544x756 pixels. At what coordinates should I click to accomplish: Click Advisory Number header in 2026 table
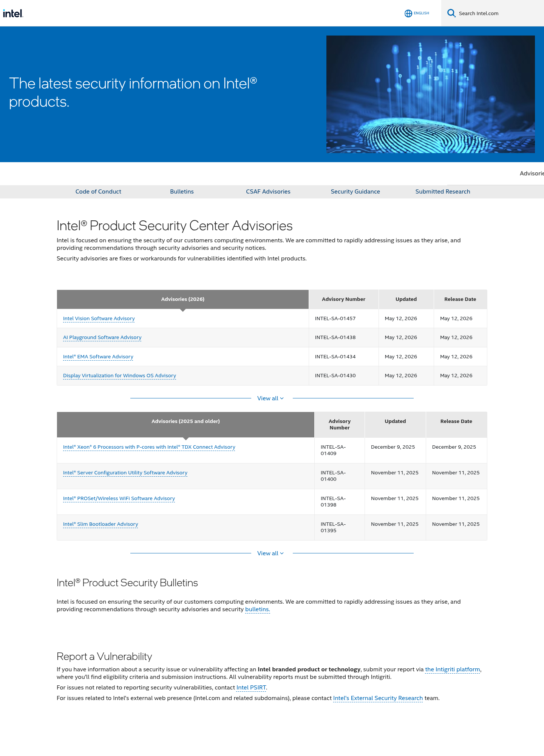(x=344, y=299)
